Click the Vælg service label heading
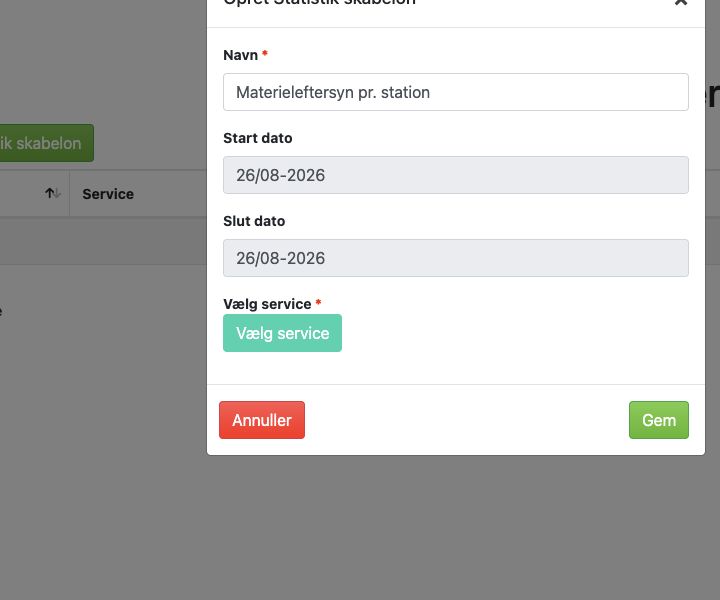Image resolution: width=720 pixels, height=600 pixels. (x=267, y=304)
